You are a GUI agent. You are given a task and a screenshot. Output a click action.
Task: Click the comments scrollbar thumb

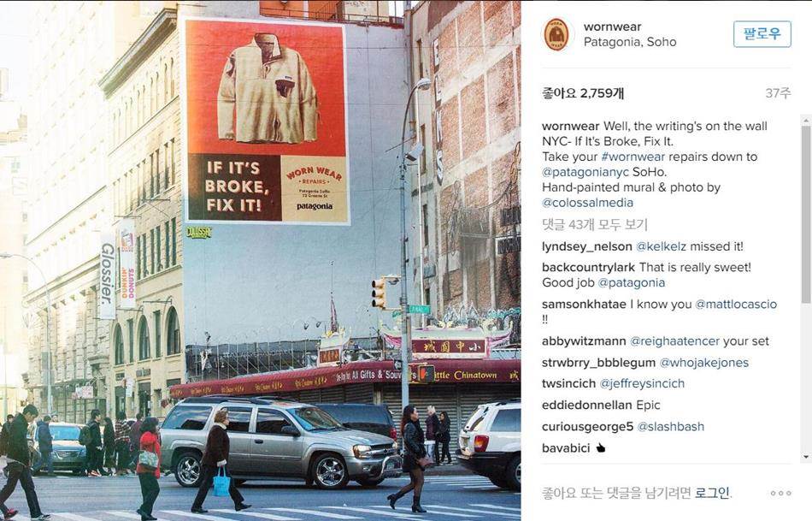coord(806,214)
